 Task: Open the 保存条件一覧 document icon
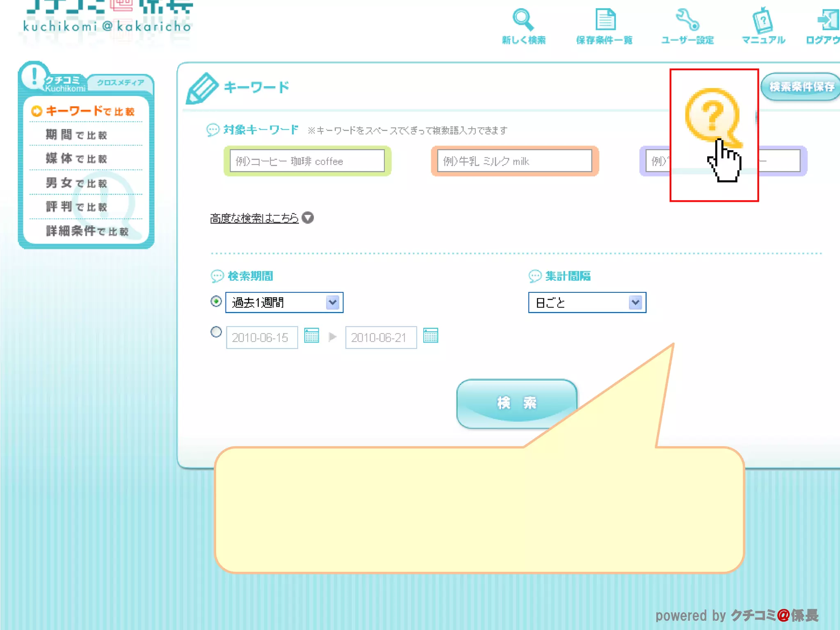[x=605, y=19]
